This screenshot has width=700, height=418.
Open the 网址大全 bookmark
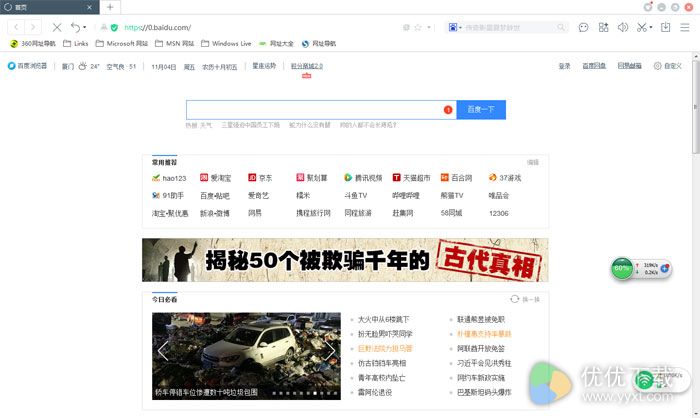(276, 43)
